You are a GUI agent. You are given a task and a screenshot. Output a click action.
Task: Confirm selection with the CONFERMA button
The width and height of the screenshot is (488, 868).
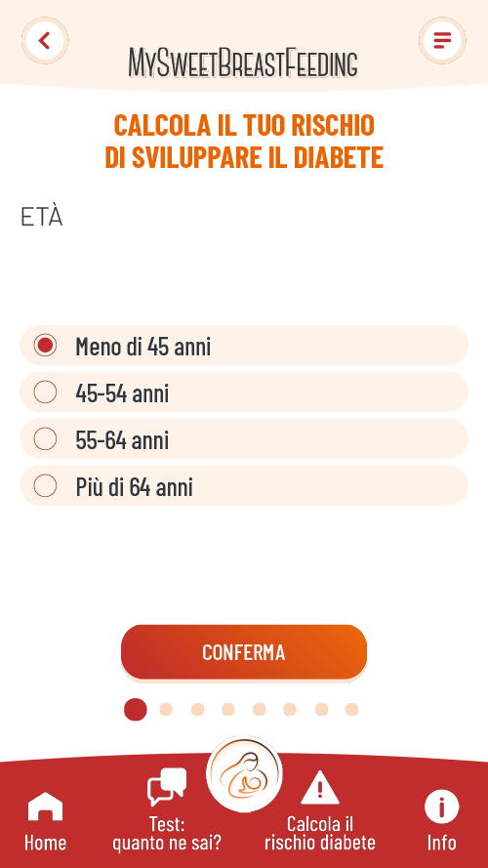(244, 652)
